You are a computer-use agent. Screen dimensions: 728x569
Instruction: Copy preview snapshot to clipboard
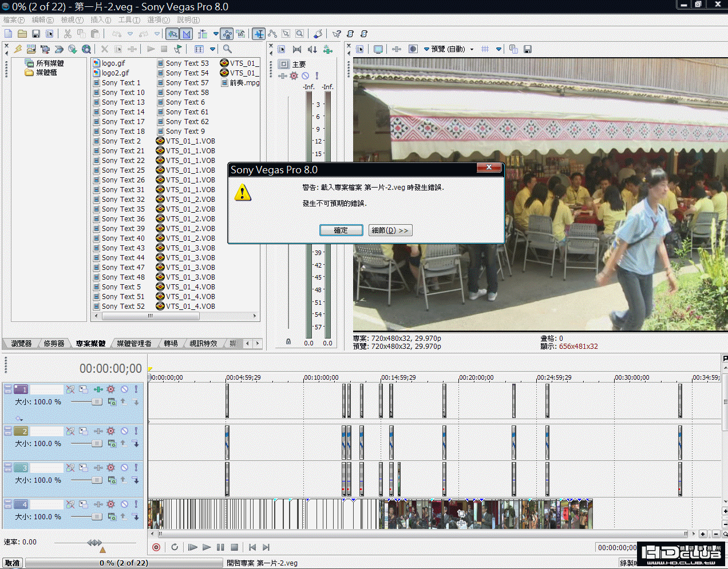click(513, 49)
